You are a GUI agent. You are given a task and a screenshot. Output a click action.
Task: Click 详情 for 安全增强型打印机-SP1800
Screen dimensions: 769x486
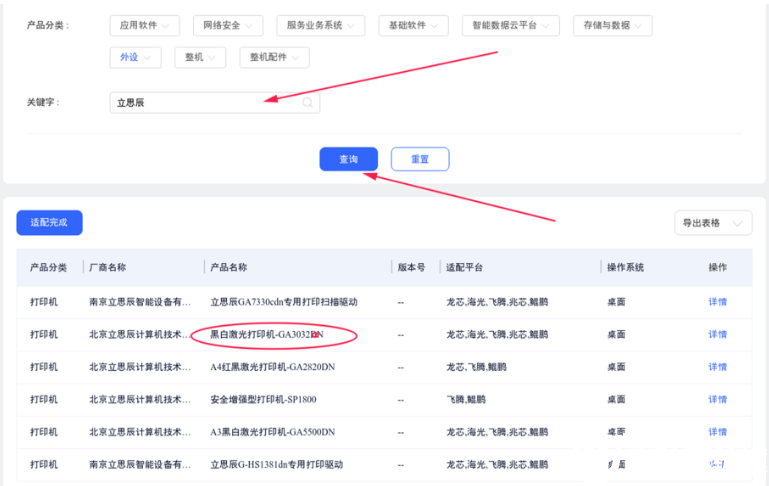(717, 400)
